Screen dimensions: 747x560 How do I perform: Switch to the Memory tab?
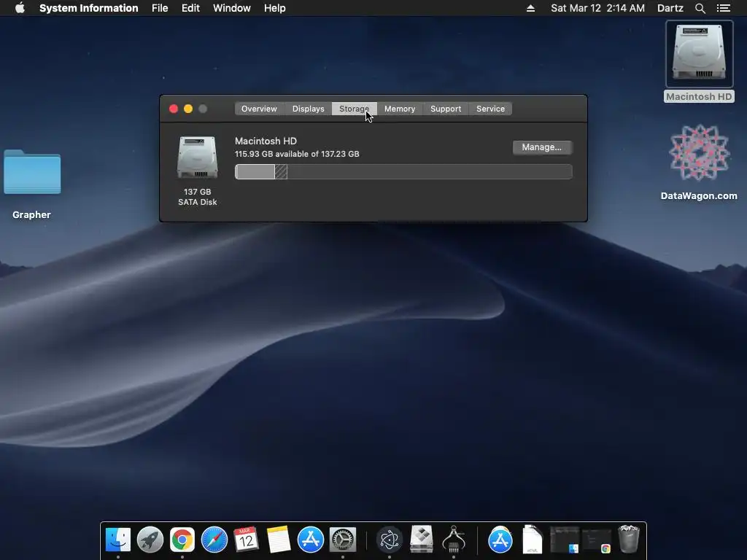400,109
